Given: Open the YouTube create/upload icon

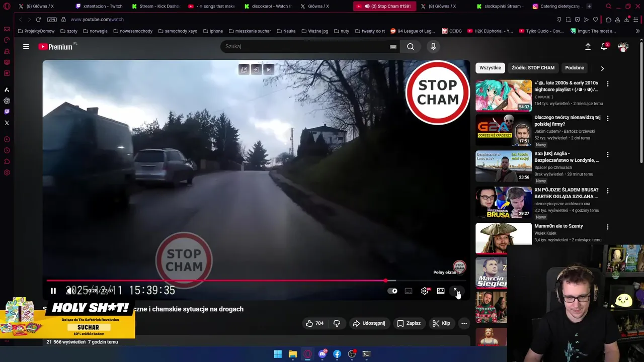Looking at the screenshot, I should 588,47.
